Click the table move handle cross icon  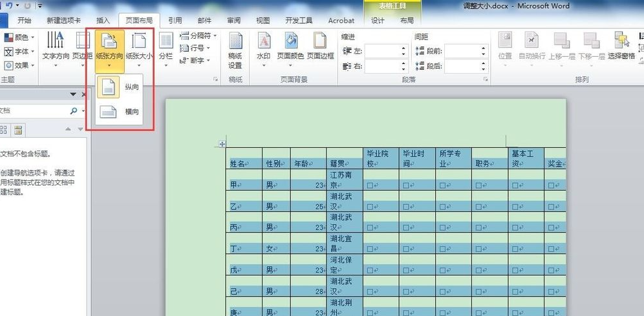(x=222, y=144)
